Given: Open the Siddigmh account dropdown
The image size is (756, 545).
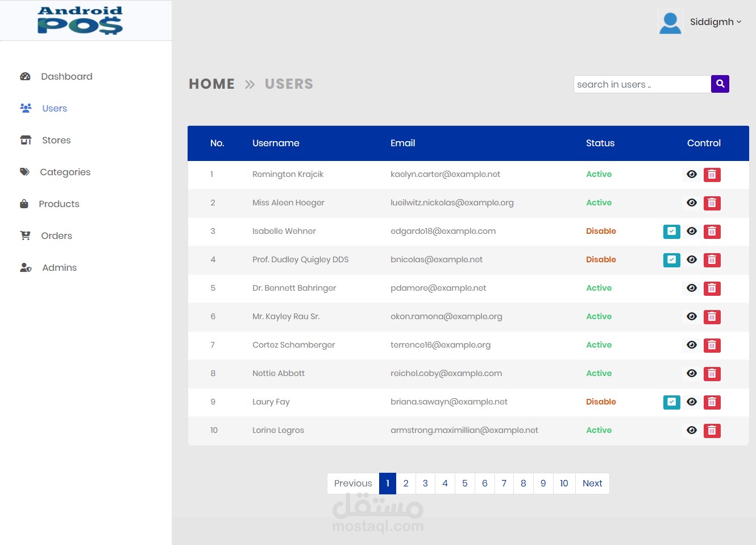Looking at the screenshot, I should tap(716, 22).
